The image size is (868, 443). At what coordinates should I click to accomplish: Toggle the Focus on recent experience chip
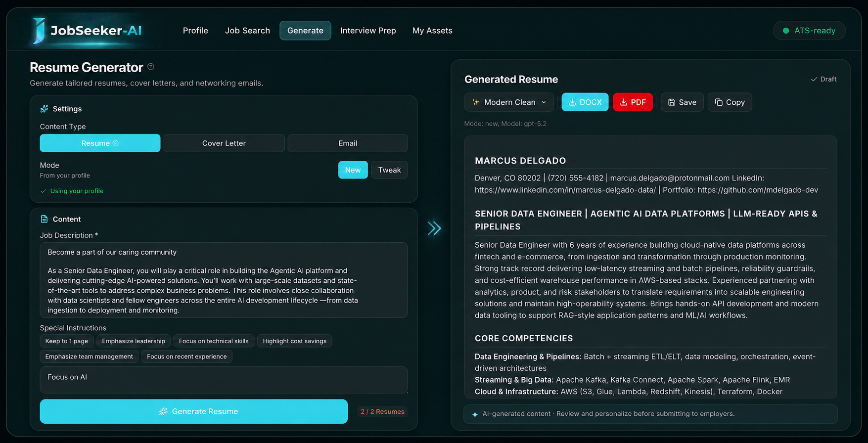[x=187, y=356]
